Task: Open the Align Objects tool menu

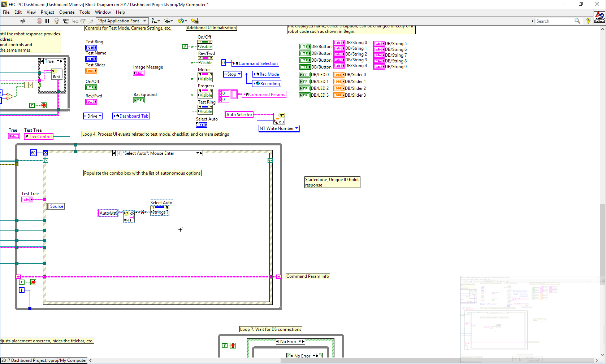Action: point(156,21)
